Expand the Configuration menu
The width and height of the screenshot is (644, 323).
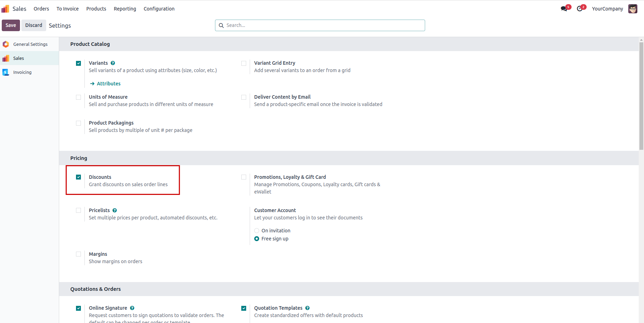(159, 9)
